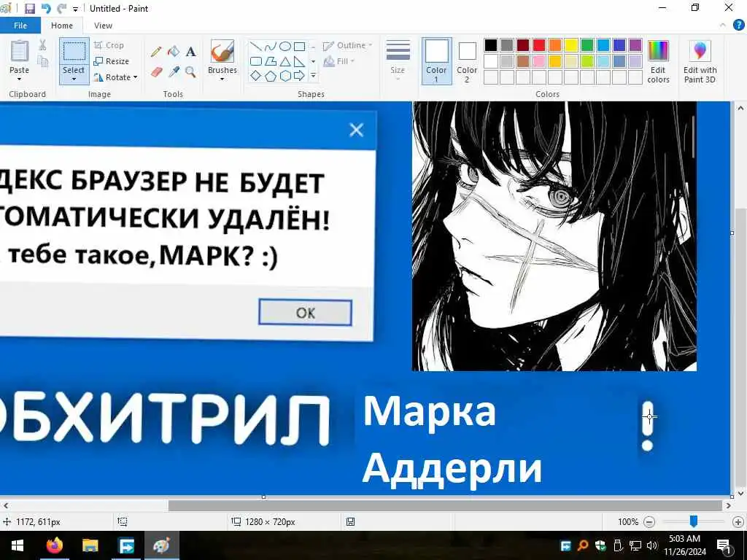Click the zoom out minus button
The height and width of the screenshot is (560, 747).
[x=649, y=522]
